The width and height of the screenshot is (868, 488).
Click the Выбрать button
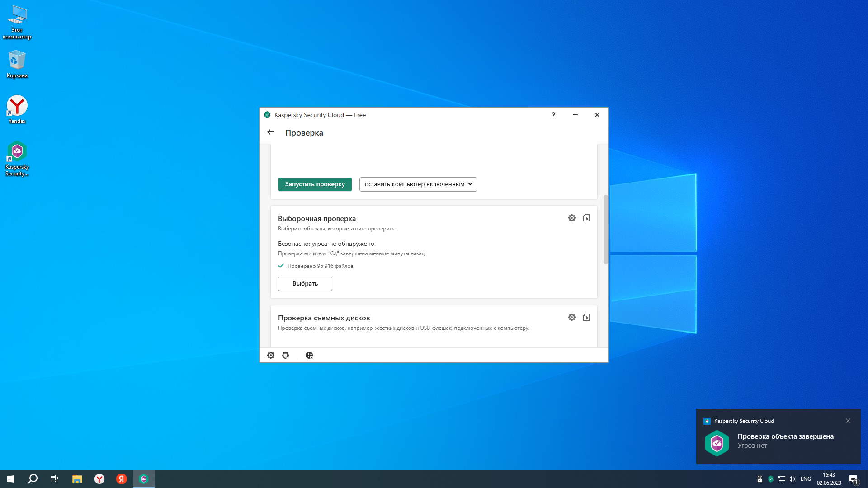(305, 284)
